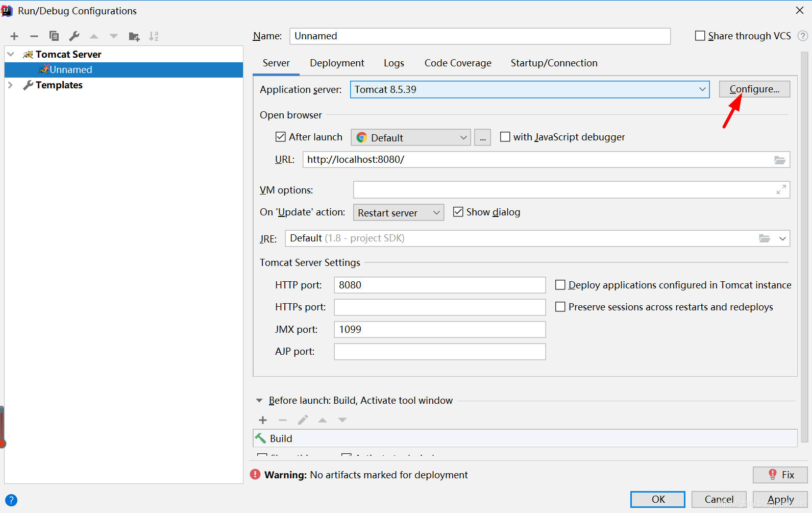Enable Preserve sessions across restarts and redeploys

pyautogui.click(x=560, y=307)
